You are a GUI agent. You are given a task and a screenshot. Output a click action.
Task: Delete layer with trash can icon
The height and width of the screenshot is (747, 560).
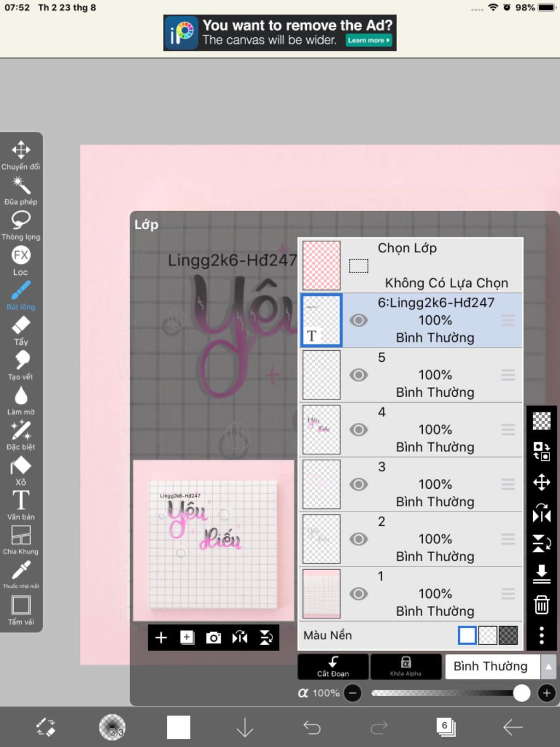(541, 605)
